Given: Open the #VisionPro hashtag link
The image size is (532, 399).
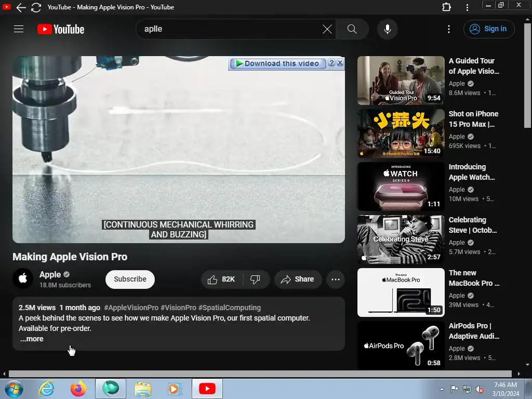Looking at the screenshot, I should [179, 308].
